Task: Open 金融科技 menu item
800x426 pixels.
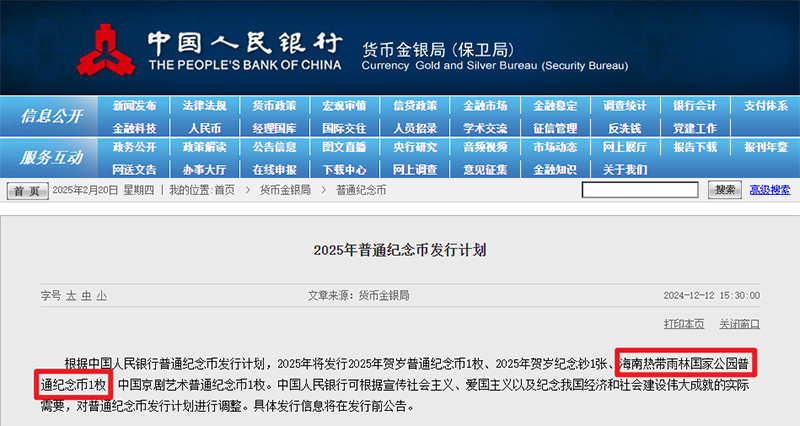Action: [x=134, y=128]
